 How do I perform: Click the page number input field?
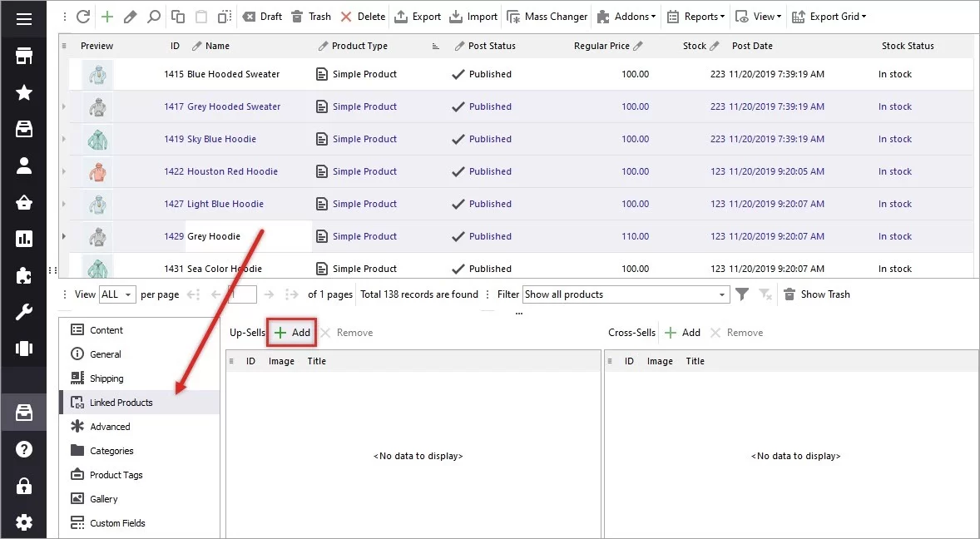[x=240, y=294]
